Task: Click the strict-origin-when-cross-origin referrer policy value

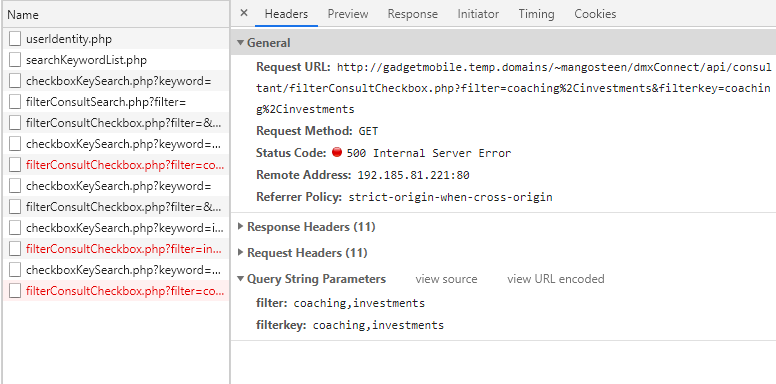Action: (450, 197)
